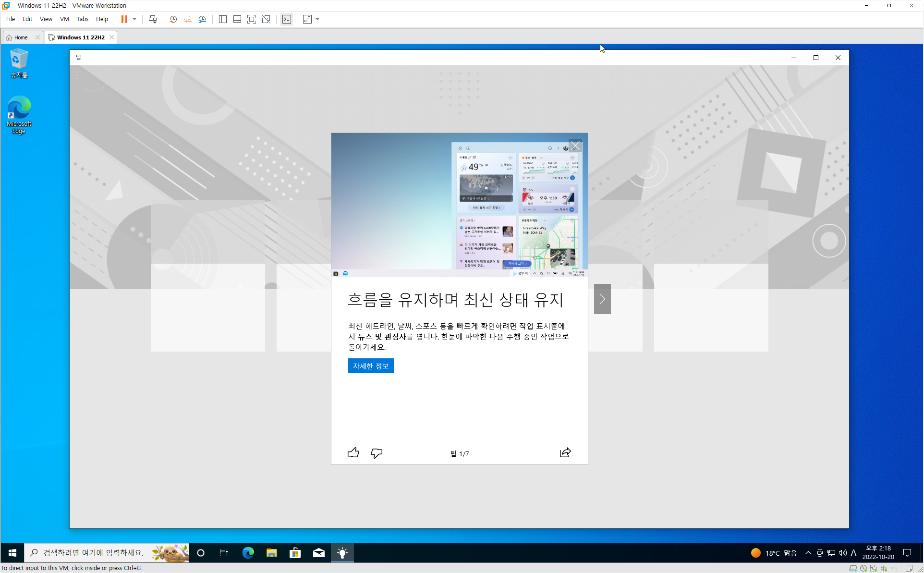Viewport: 924px width, 573px height.
Task: Click the thumbs up like icon
Action: point(353,452)
